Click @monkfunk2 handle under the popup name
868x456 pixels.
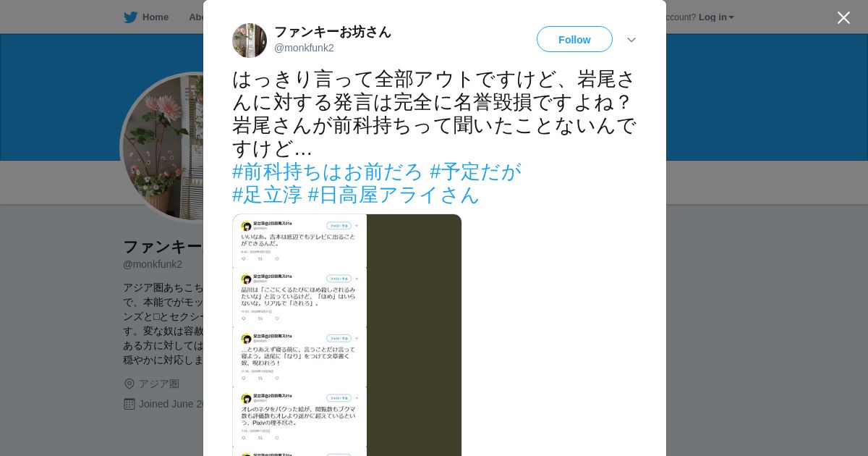coord(304,48)
